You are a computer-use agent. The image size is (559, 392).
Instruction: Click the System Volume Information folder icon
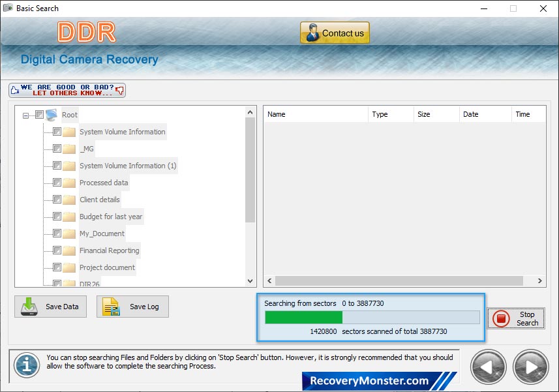pos(69,132)
